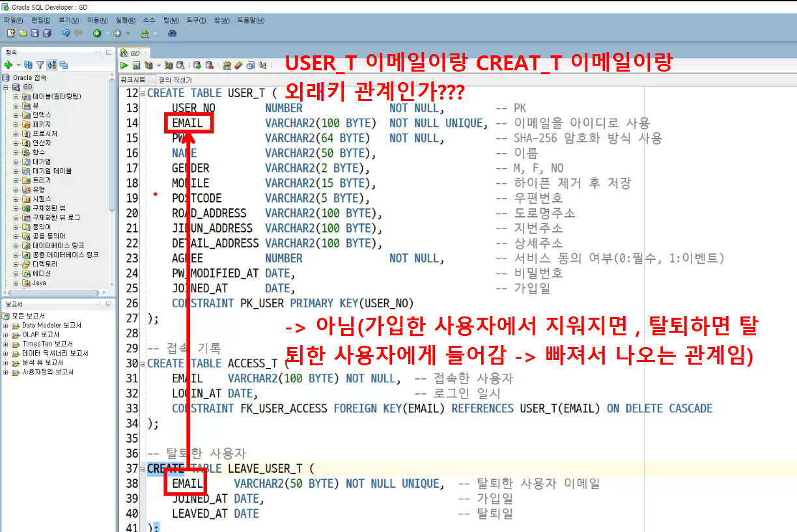This screenshot has width=797, height=532.
Task: Minimize the 보고서 panel
Action: (109, 303)
